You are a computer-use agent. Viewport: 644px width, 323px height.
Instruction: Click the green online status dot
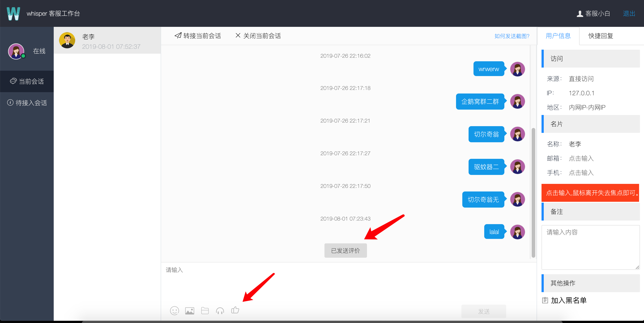[x=23, y=56]
